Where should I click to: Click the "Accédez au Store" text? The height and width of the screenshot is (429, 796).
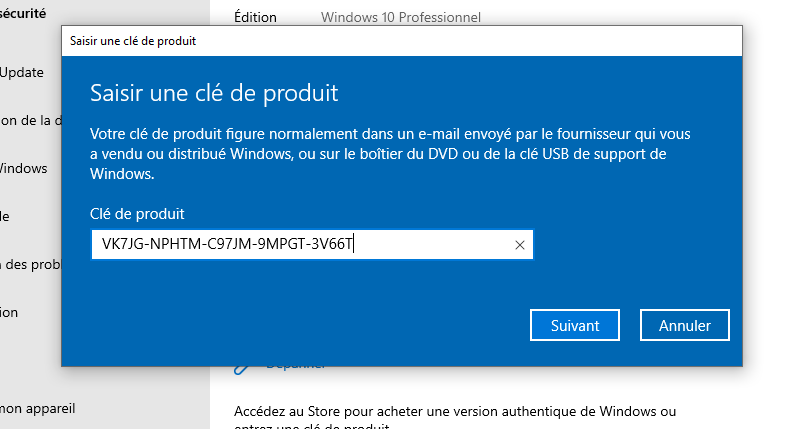455,411
